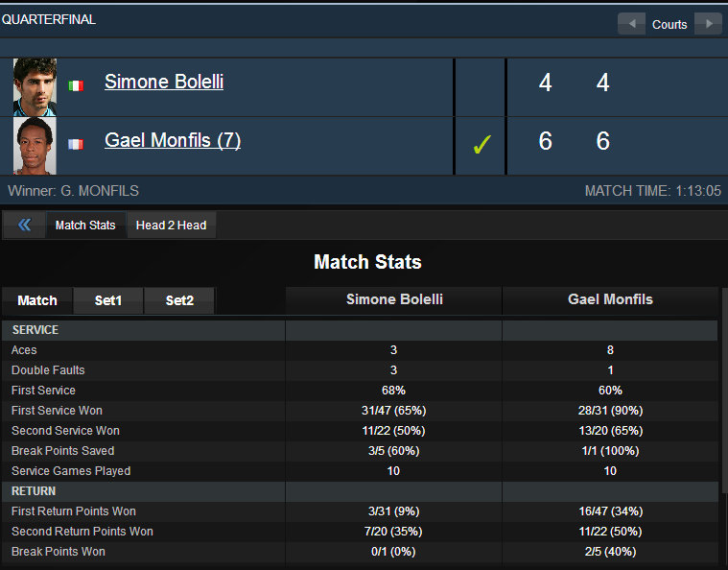Click the stats panel vertical scrollbar
The height and width of the screenshot is (570, 728).
tap(724, 391)
